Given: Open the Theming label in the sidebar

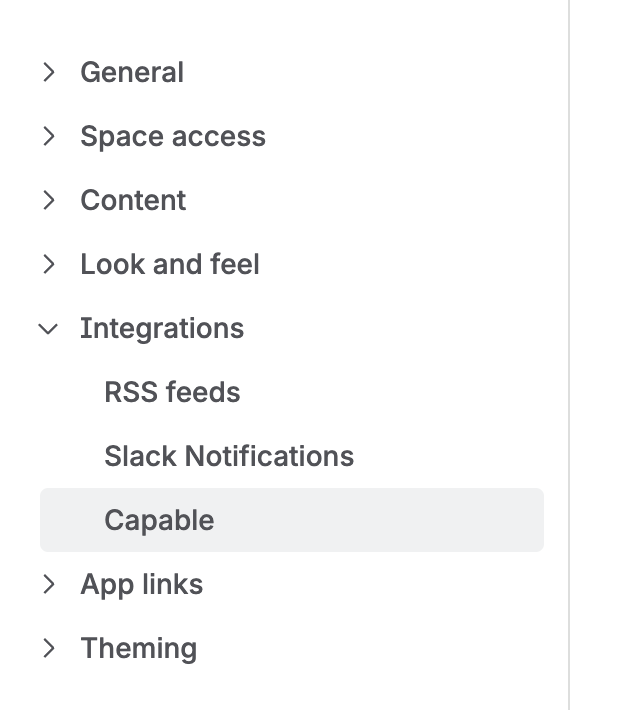Looking at the screenshot, I should (x=139, y=648).
